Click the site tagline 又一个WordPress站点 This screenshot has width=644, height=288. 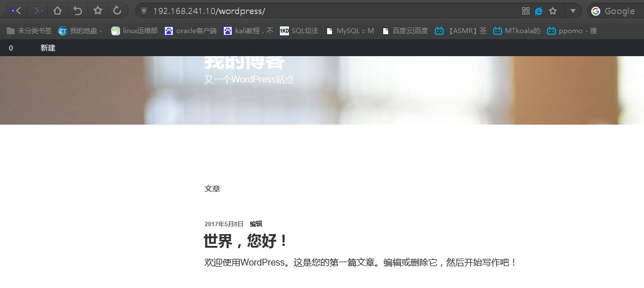[249, 79]
